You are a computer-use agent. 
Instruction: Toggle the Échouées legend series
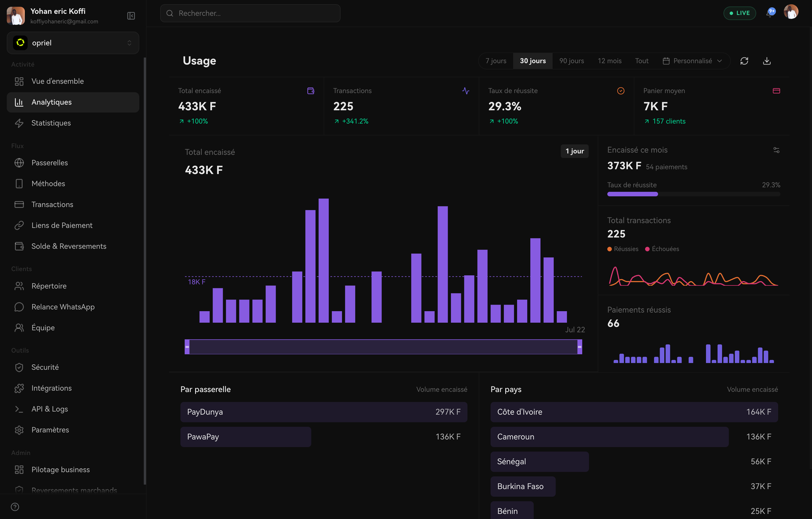click(x=662, y=249)
